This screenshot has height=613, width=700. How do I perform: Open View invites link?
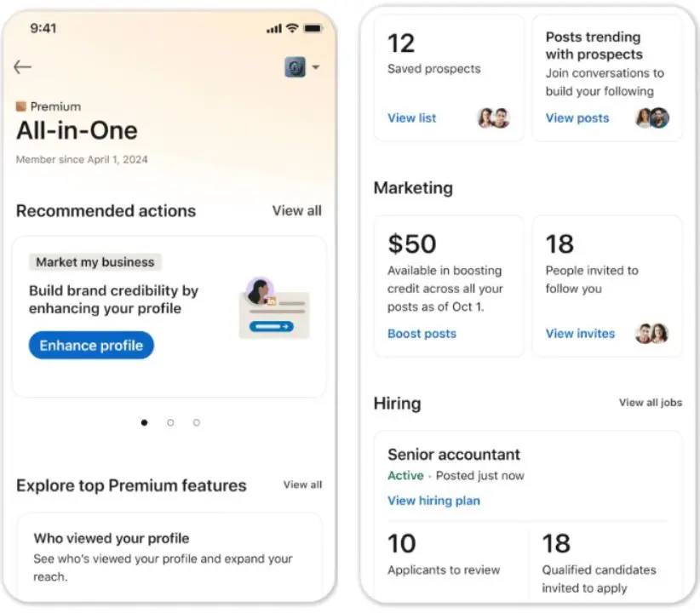580,334
